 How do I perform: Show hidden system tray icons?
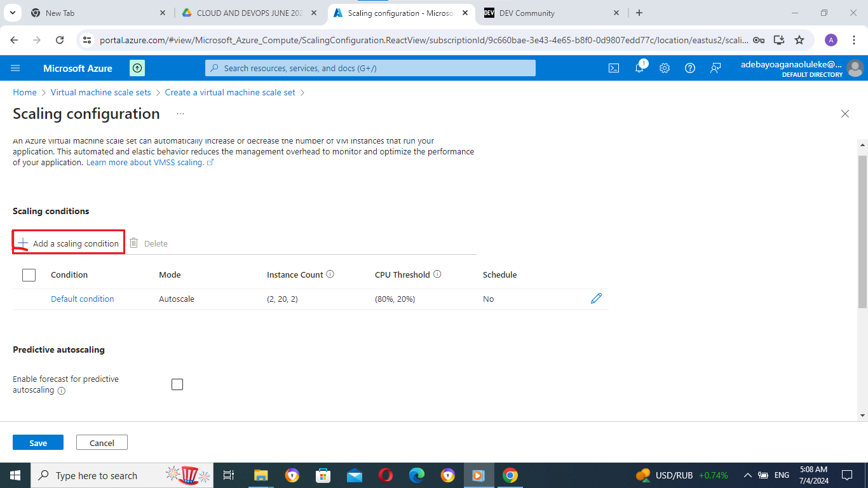point(748,475)
